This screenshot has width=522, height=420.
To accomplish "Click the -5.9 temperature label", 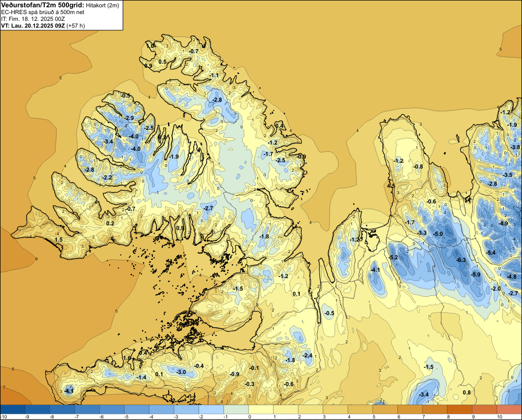I will [x=476, y=274].
